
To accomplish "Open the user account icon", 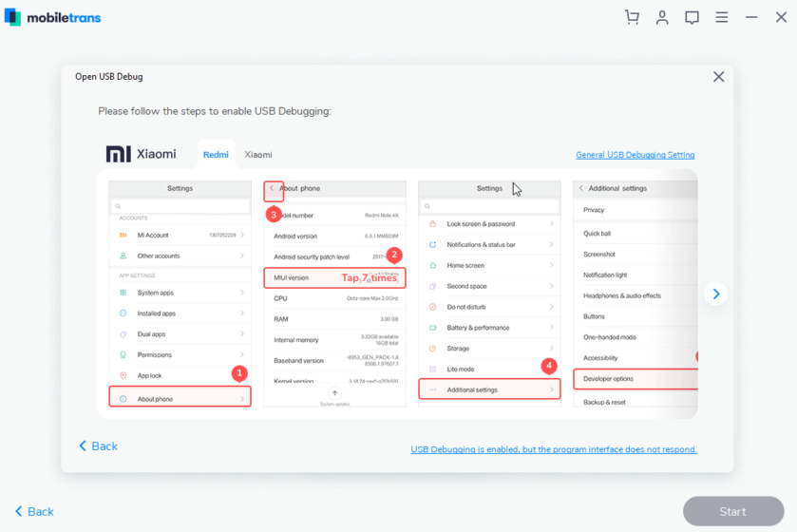I will [662, 17].
